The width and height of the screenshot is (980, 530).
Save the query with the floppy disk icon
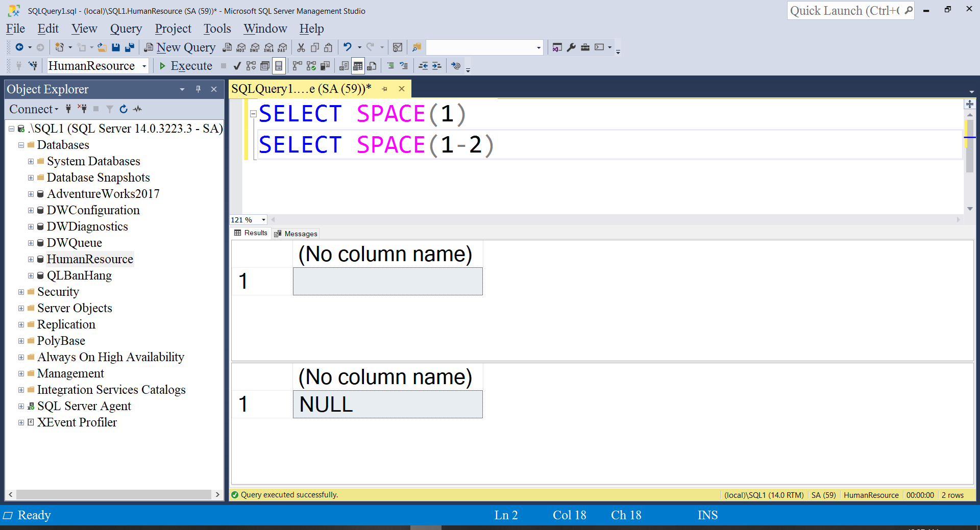(116, 47)
